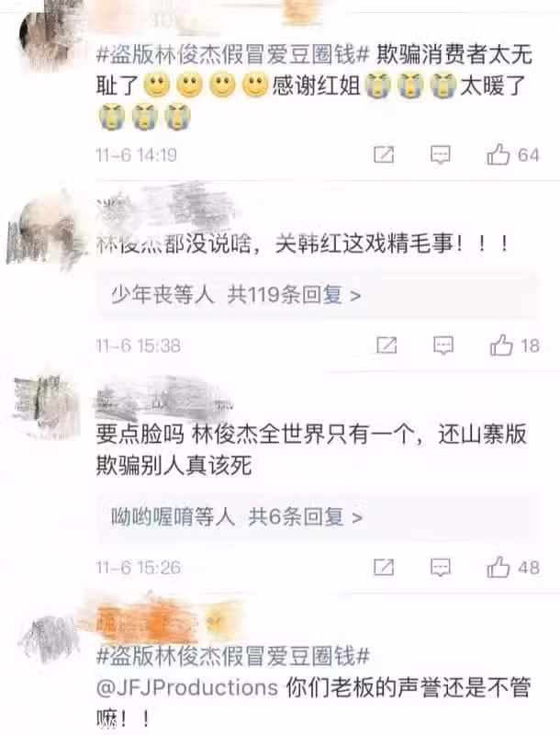Share the comment posted at 14:19
This screenshot has height=735, width=560.
click(384, 154)
